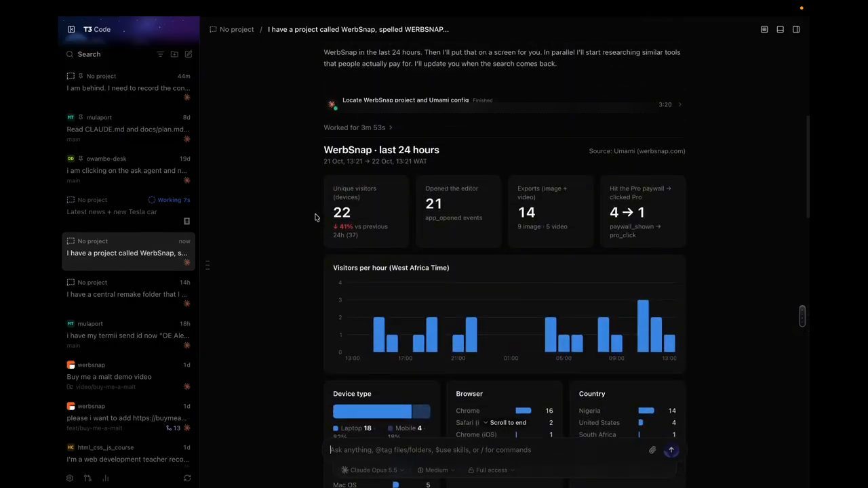Image resolution: width=868 pixels, height=488 pixels.
Task: Collapse the sidebar using the T3 Code panel icon
Action: coord(71,29)
